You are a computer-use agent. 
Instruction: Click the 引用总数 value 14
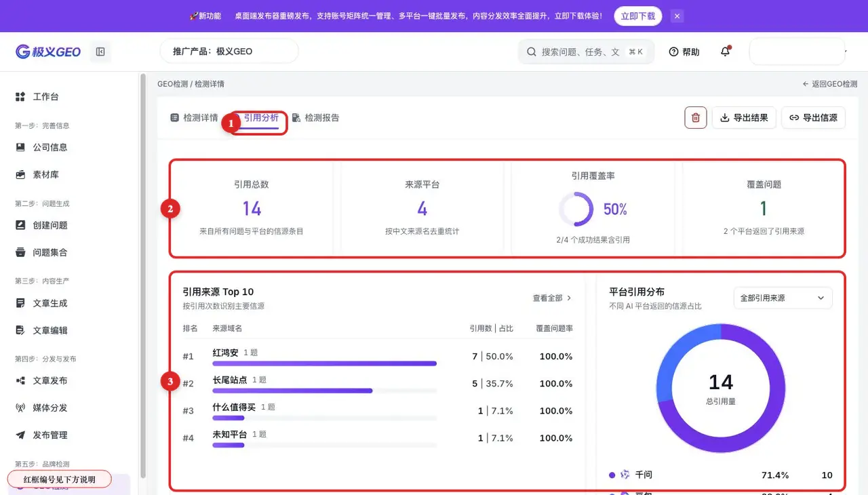point(252,208)
